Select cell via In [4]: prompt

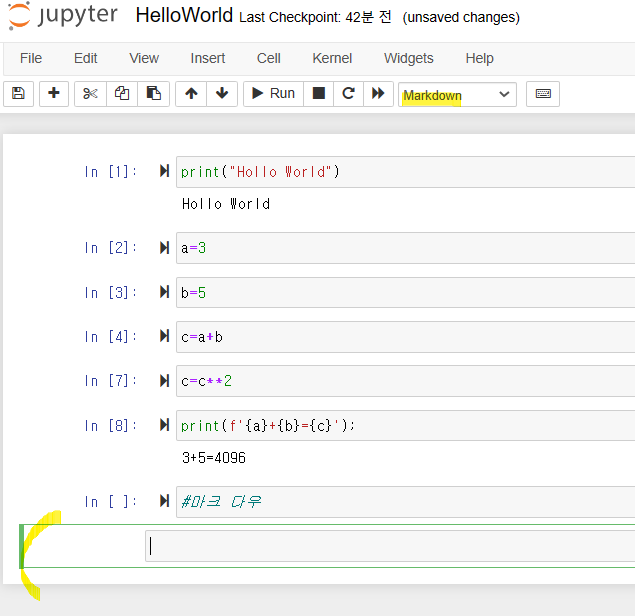point(110,337)
